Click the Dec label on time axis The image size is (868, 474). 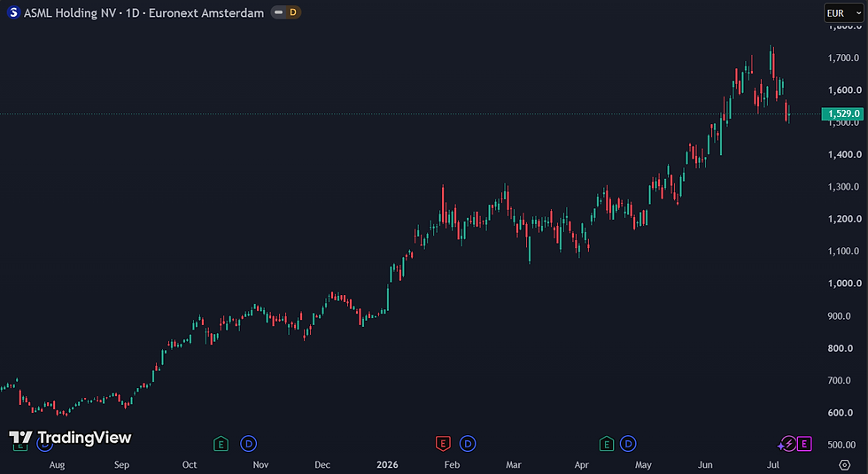pyautogui.click(x=322, y=464)
